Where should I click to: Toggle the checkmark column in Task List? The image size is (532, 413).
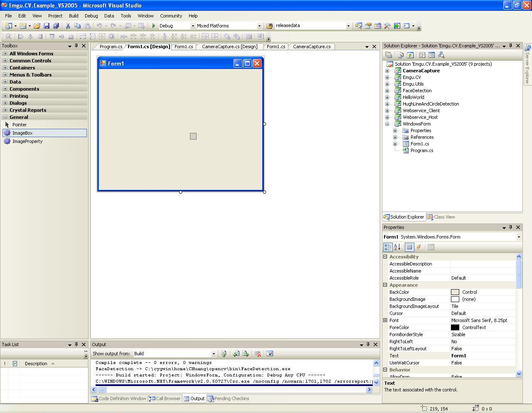click(x=15, y=364)
